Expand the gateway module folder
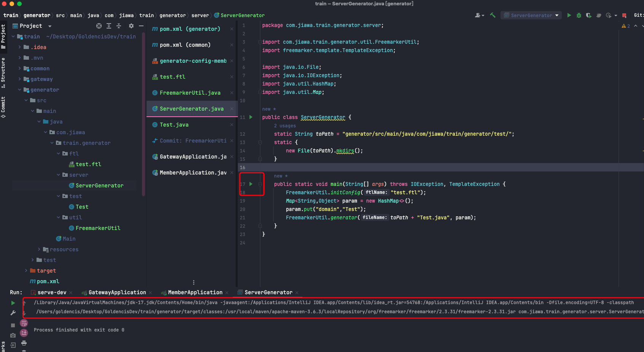Viewport: 644px width, 352px height. (20, 79)
